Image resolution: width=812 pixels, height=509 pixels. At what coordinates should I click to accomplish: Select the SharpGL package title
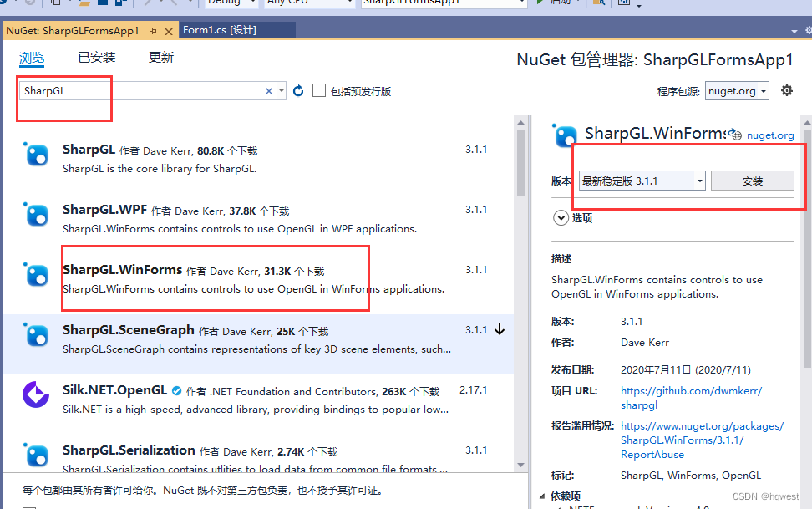[89, 150]
